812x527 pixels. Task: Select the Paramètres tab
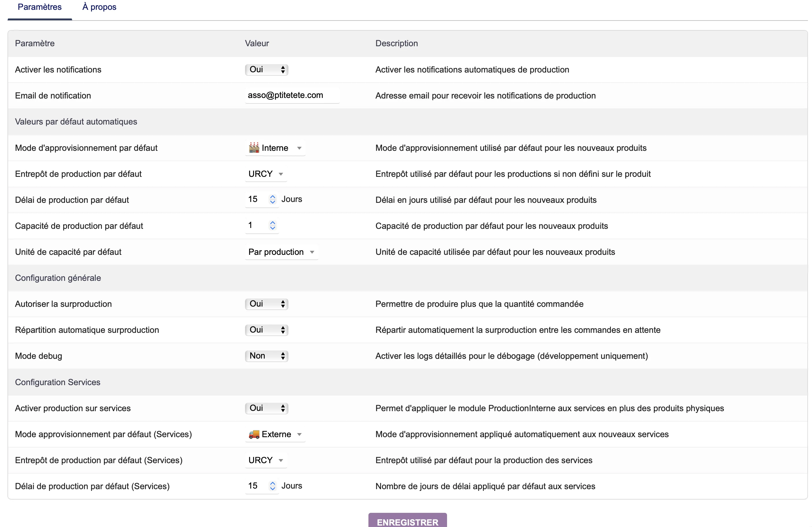39,7
